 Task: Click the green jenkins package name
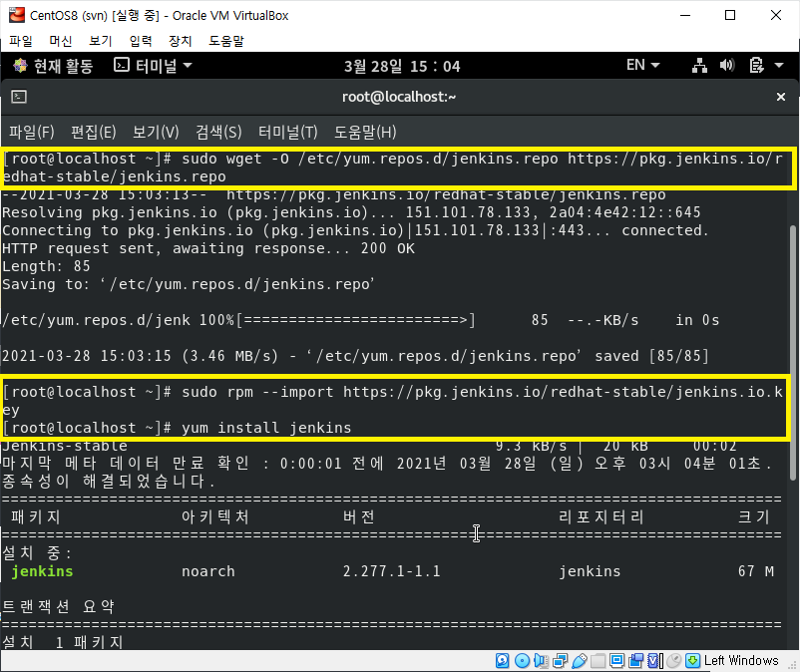coord(42,571)
